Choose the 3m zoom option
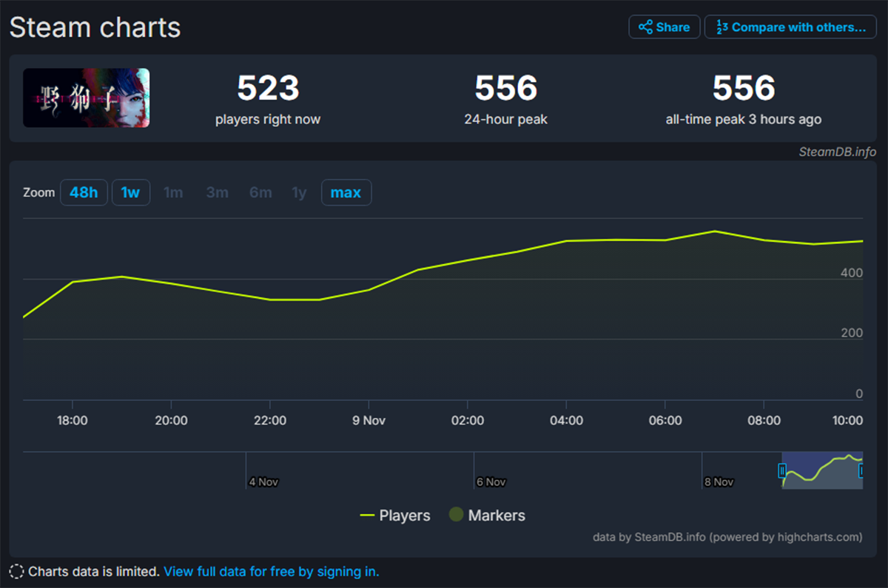This screenshot has width=888, height=588. click(x=217, y=193)
